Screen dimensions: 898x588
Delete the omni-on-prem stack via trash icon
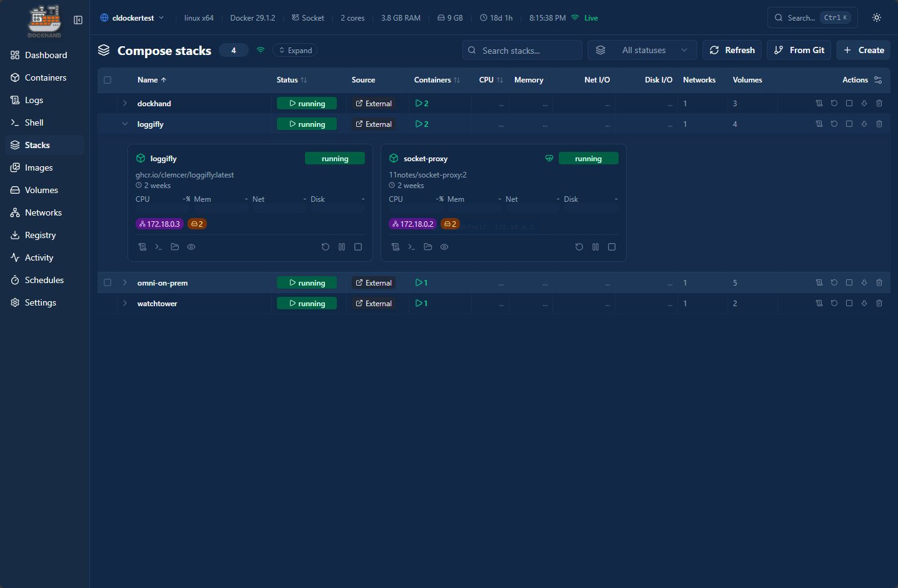(x=879, y=282)
